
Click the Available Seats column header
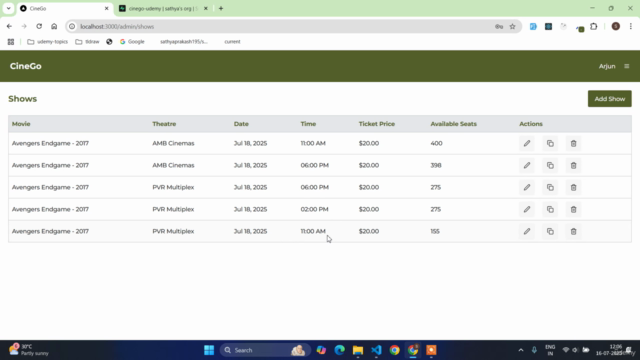click(453, 124)
